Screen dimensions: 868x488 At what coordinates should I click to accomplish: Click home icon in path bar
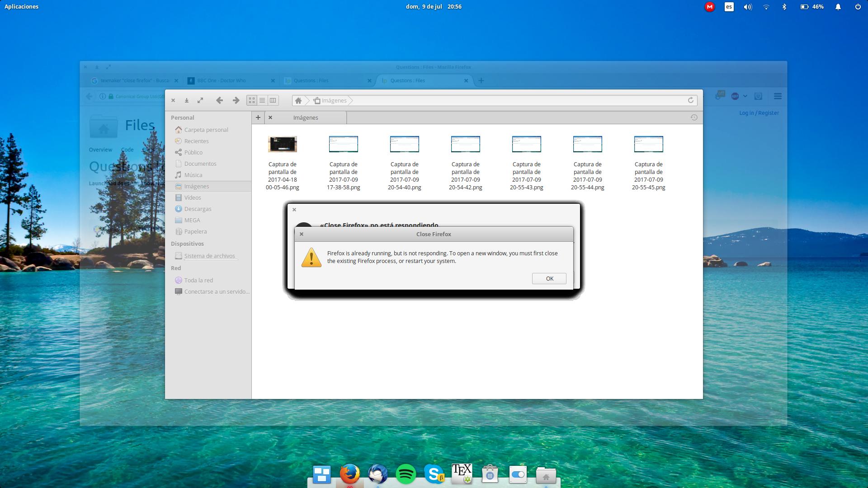[x=298, y=100]
